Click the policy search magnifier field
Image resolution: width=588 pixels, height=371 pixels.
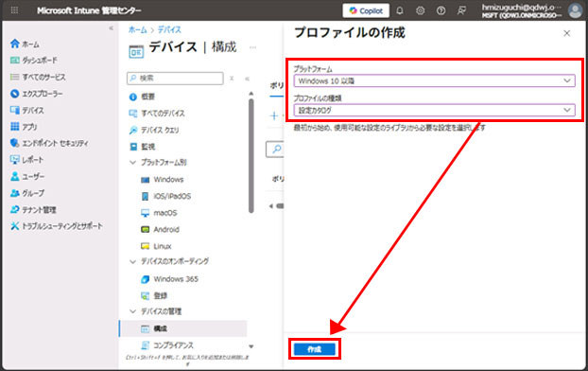click(x=275, y=150)
